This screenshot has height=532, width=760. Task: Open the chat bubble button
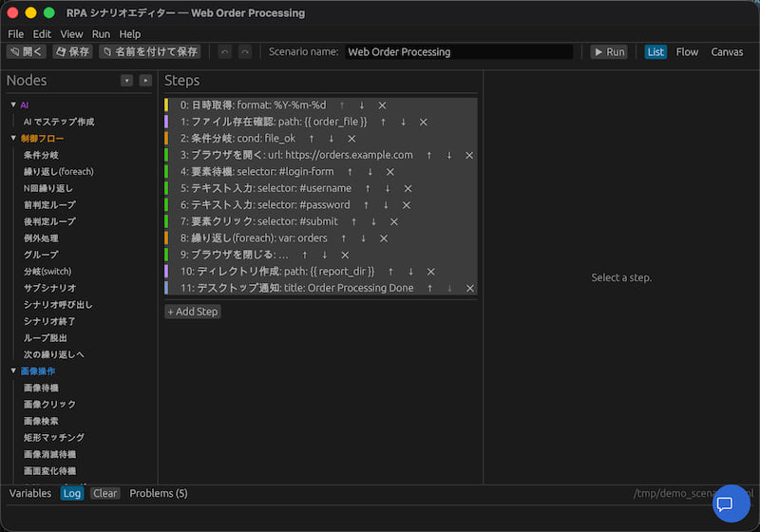point(731,503)
